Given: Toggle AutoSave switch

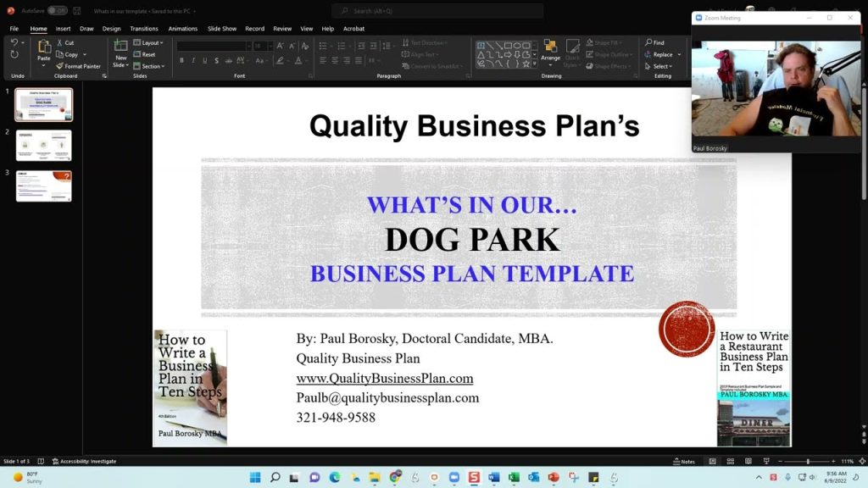Looking at the screenshot, I should pos(57,10).
